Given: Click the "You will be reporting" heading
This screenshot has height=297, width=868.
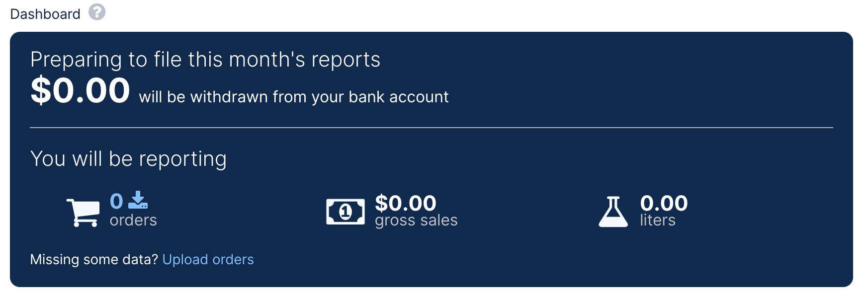Looking at the screenshot, I should 128,159.
